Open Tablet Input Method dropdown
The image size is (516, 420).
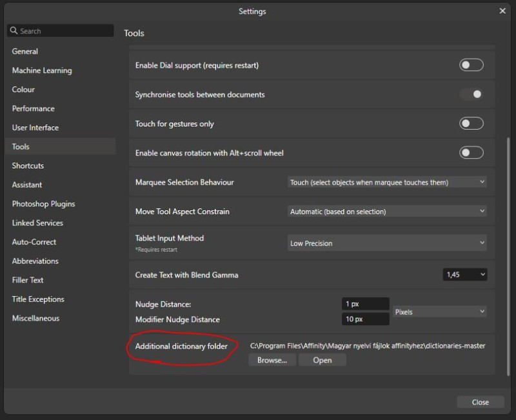coord(387,243)
